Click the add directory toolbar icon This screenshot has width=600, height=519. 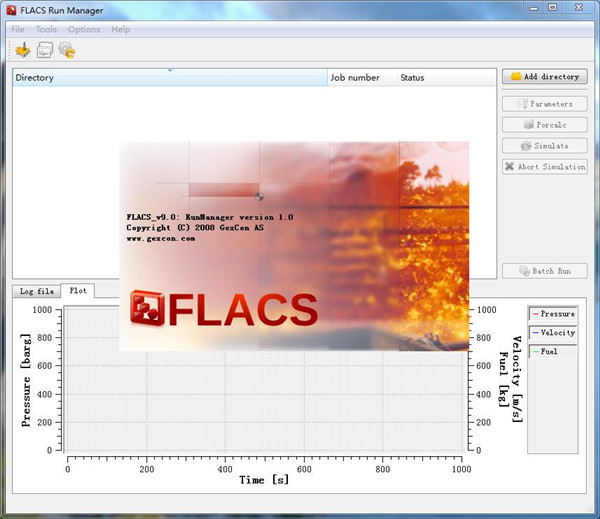coord(23,50)
